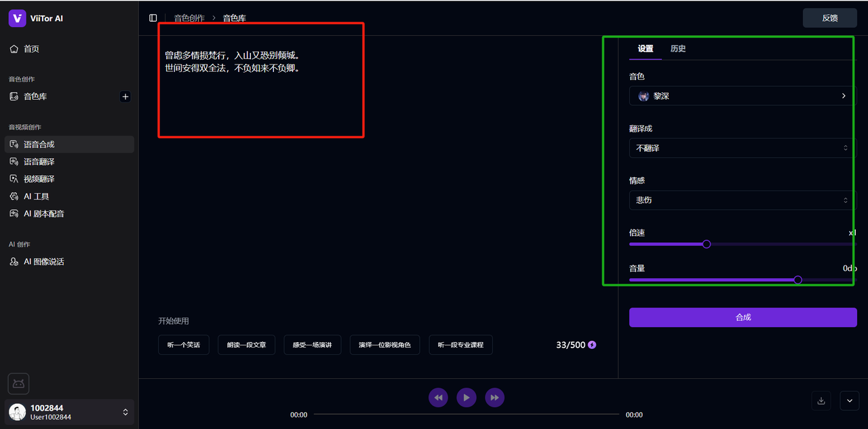Click the 反馈 feedback button
The image size is (868, 429).
click(829, 18)
